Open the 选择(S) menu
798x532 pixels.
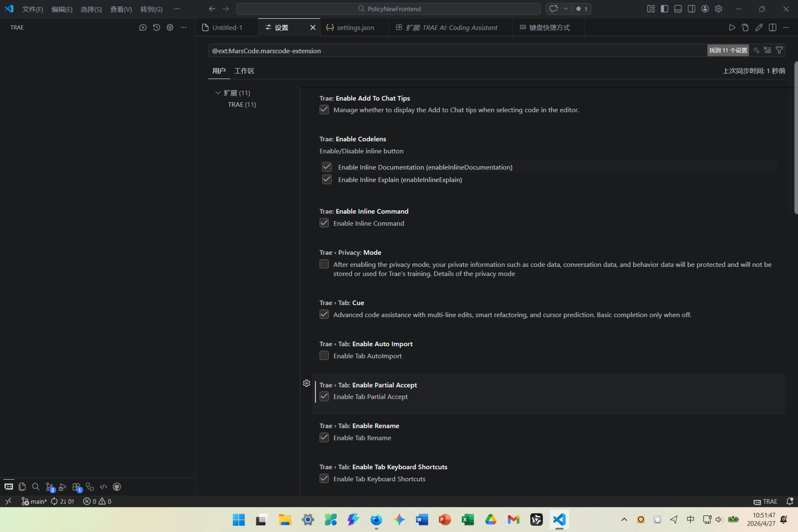(x=91, y=9)
